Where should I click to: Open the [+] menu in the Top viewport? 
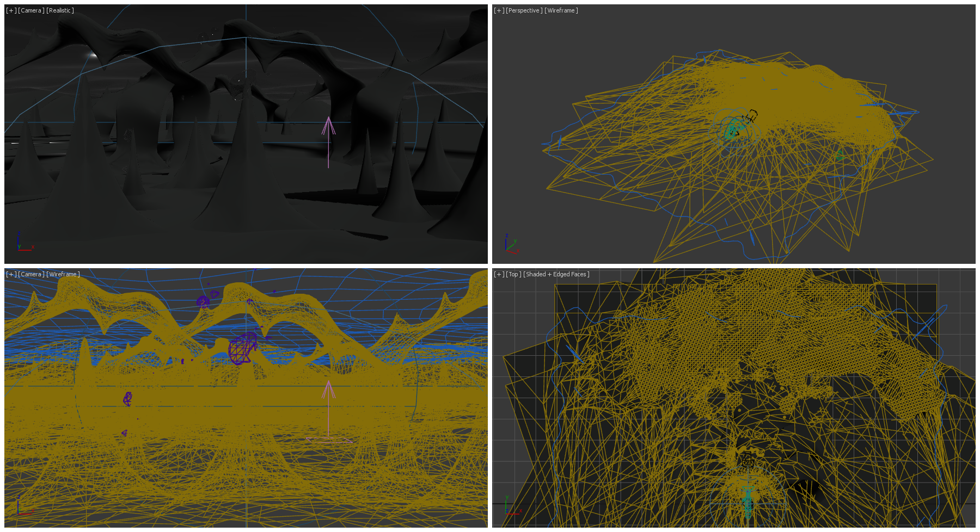[499, 274]
